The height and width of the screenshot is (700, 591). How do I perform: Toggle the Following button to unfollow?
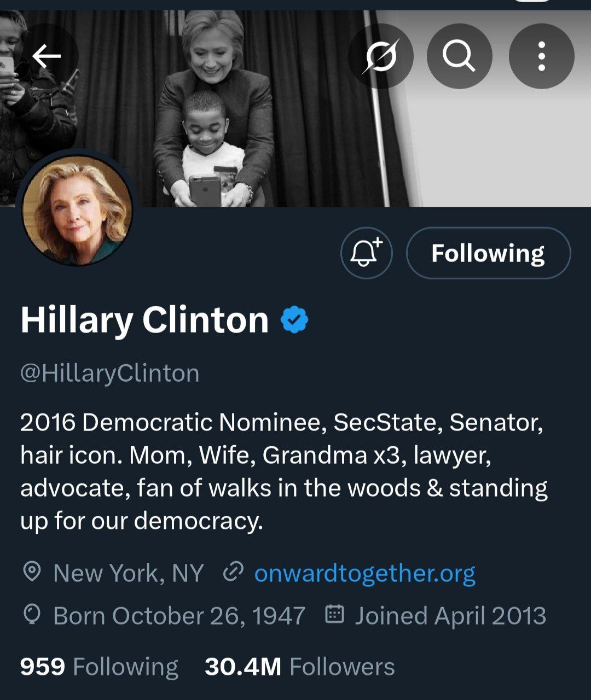coord(488,253)
